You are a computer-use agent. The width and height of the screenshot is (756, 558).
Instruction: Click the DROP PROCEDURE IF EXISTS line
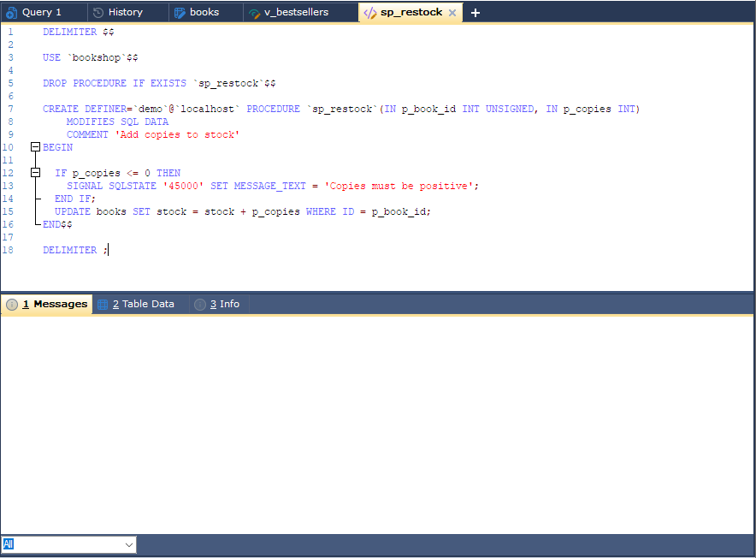point(159,83)
